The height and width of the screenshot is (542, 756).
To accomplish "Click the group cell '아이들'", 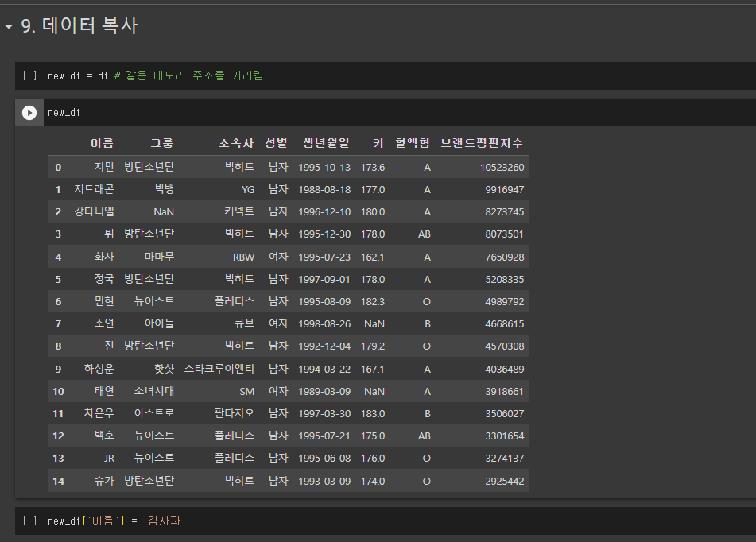I will coord(159,323).
